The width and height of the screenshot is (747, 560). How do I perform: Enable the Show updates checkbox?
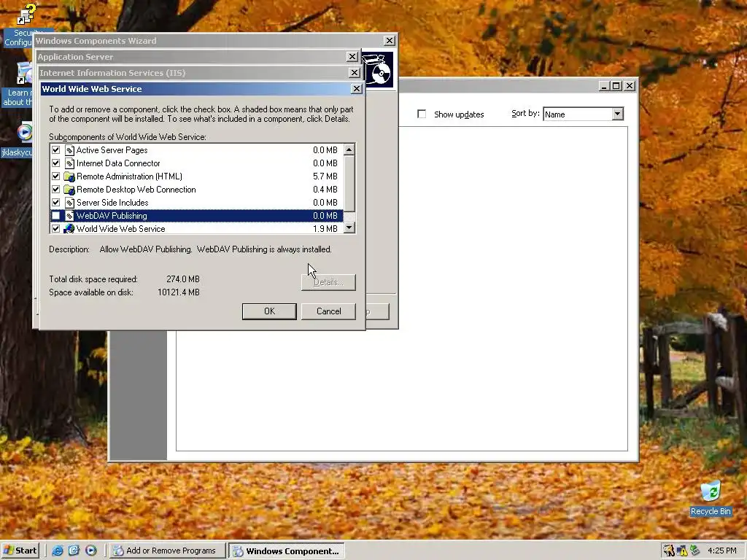pos(422,114)
